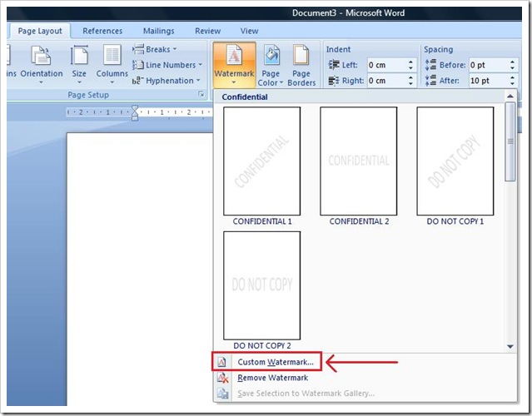Click the Right indent value field
Viewport: 532px width, 416px height.
pyautogui.click(x=387, y=81)
